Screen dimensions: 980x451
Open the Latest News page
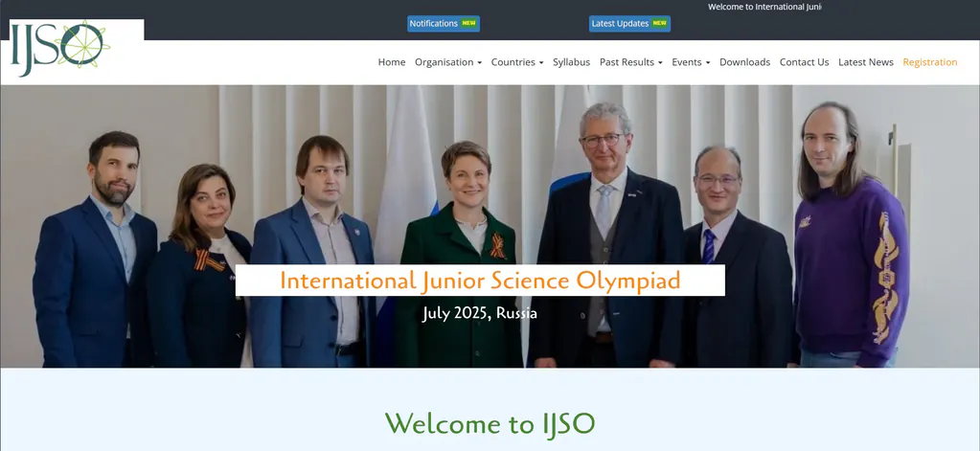(866, 62)
